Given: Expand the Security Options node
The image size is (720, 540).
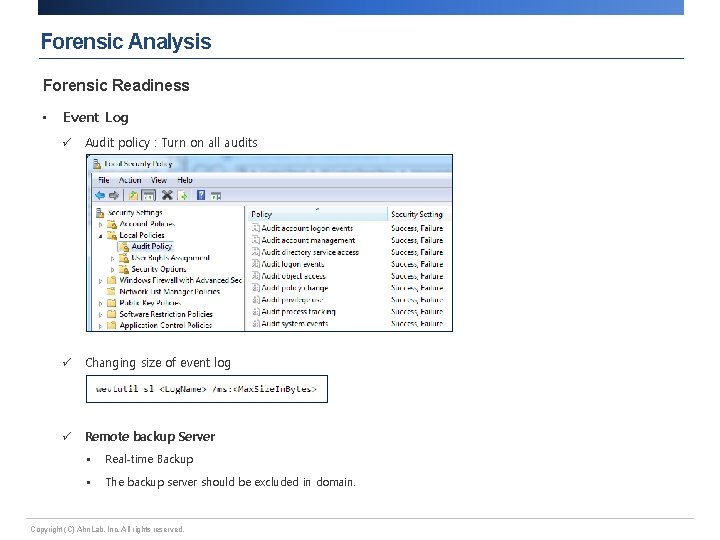Looking at the screenshot, I should [112, 270].
